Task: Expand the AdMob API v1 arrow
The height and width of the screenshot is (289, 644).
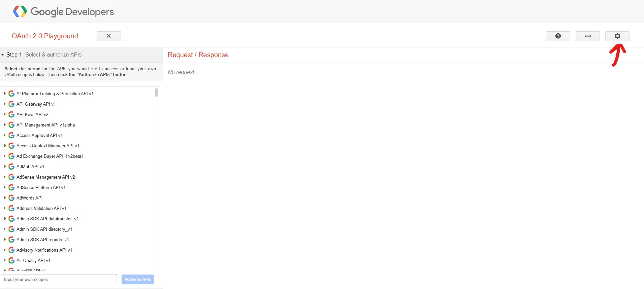Action: [5, 167]
